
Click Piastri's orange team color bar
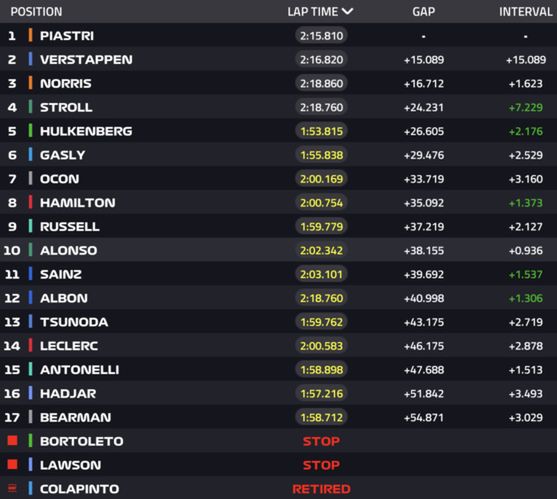pyautogui.click(x=30, y=36)
